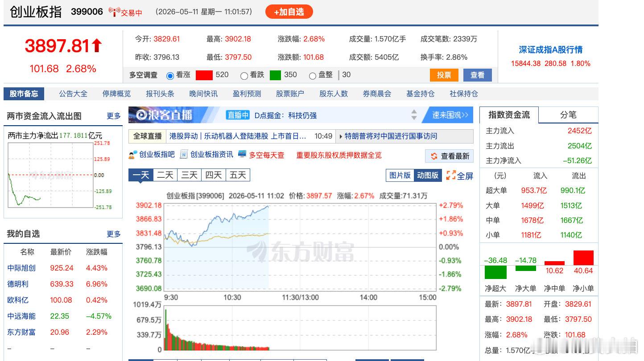Open 中际旭创 in watchlist

[21, 268]
